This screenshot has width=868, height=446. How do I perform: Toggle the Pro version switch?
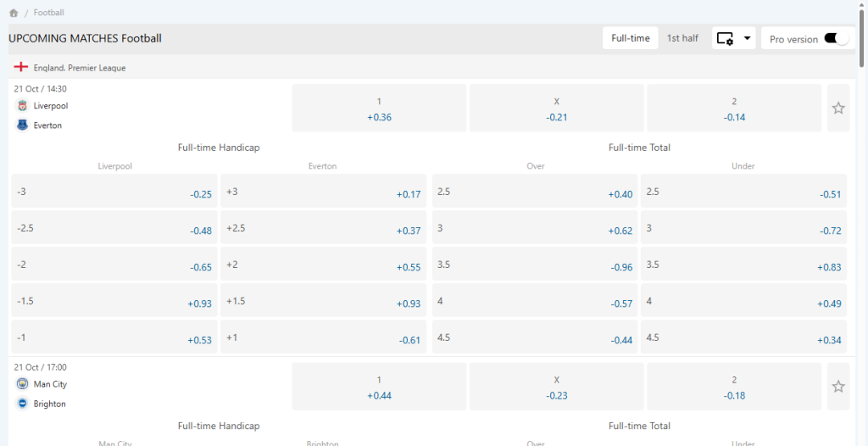coord(836,39)
